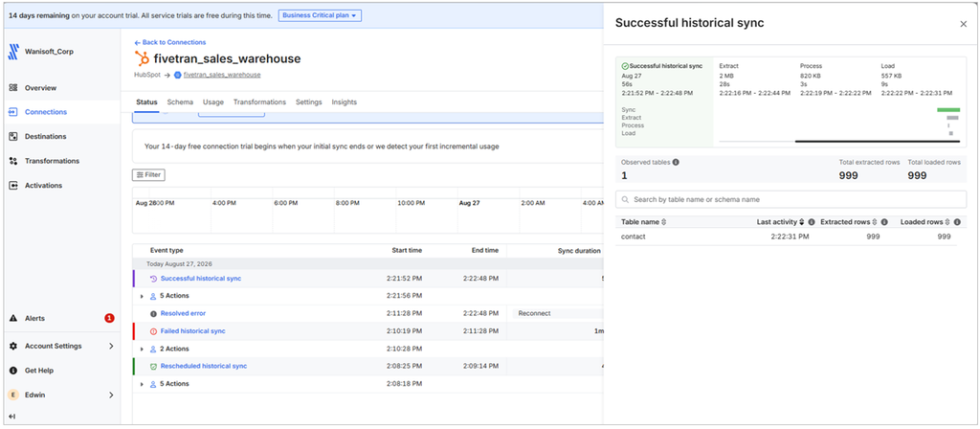
Task: Click Total extracted rows value 999
Action: click(x=848, y=176)
